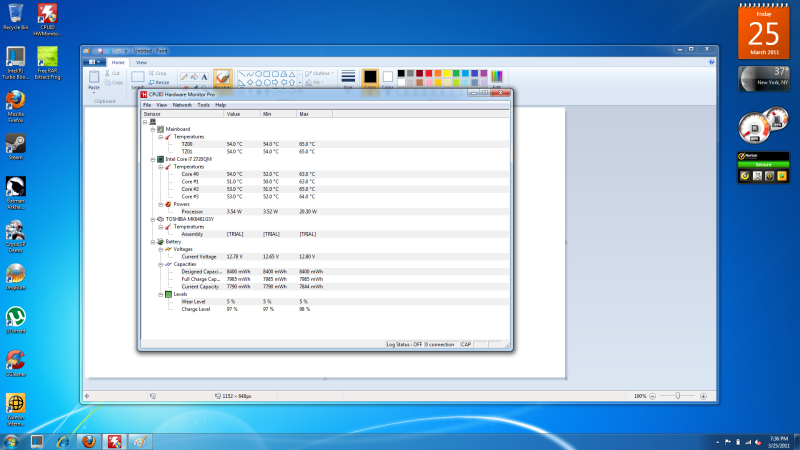
Task: Select the Color 2 box in Paint
Action: tap(388, 79)
